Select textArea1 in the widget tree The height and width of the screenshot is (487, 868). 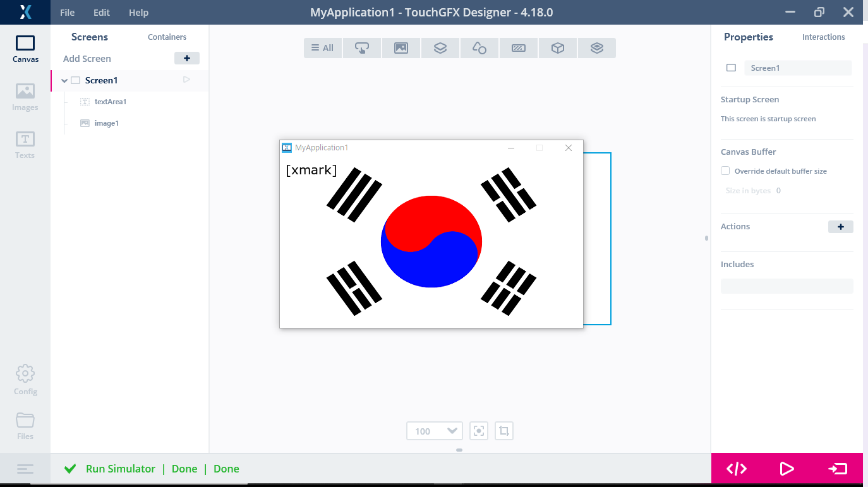coord(111,102)
